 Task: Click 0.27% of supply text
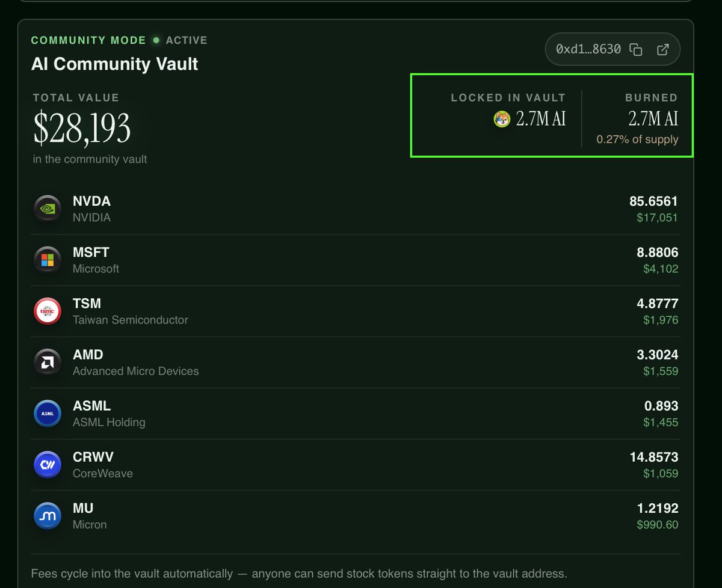pos(637,139)
